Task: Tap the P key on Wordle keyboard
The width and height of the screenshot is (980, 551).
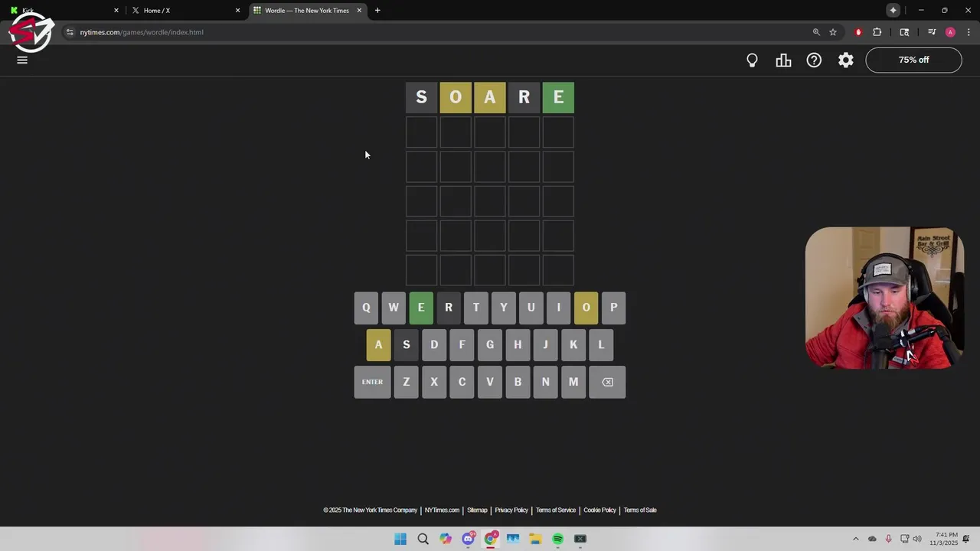Action: tap(614, 308)
